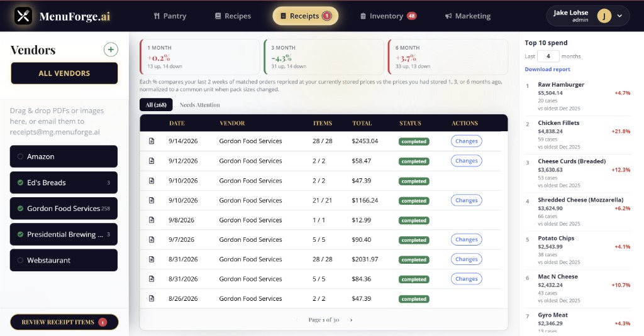Select Chicken Fillets in Top 10 spend
644x336 pixels.
point(578,134)
